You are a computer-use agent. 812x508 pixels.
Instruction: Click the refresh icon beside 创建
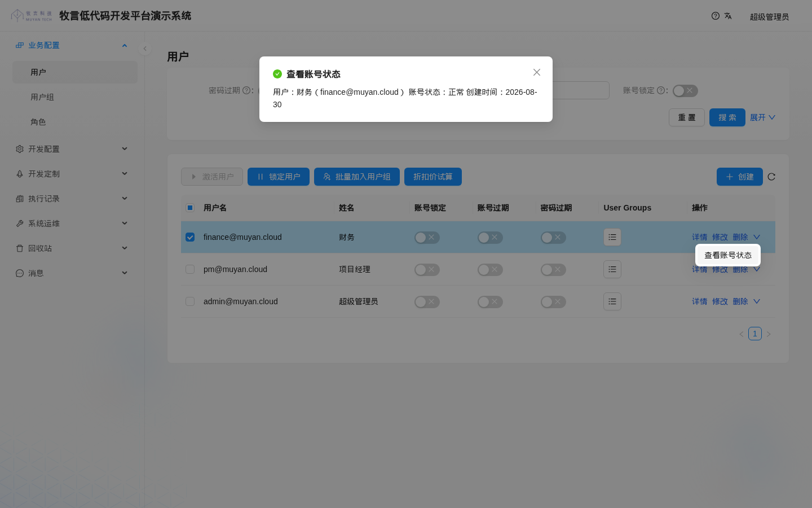[x=771, y=177]
